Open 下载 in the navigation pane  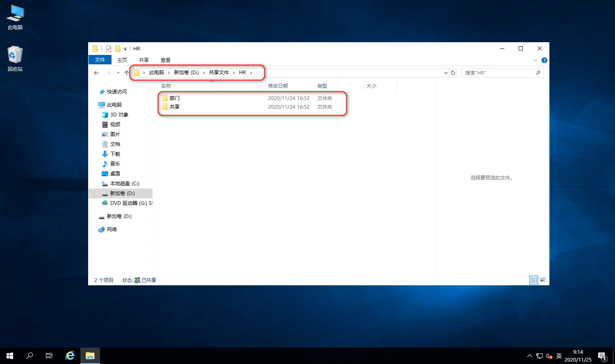tap(115, 154)
